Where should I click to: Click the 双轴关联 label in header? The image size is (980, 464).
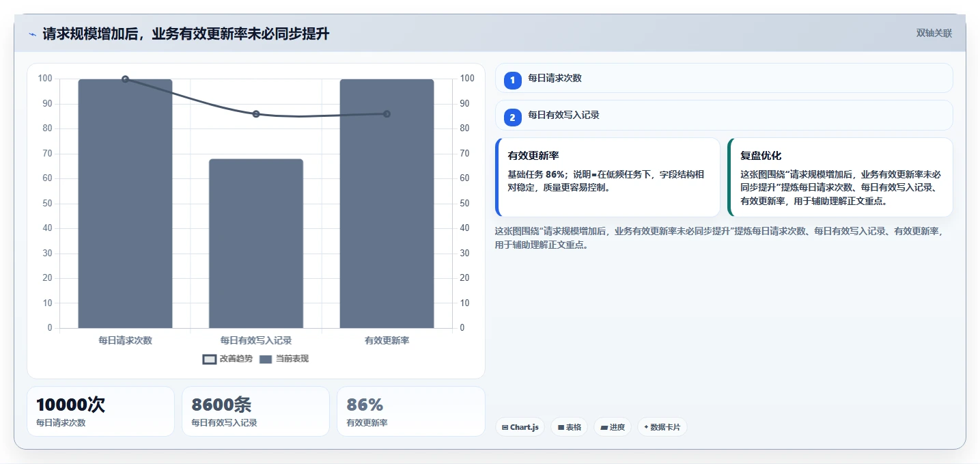coord(934,33)
